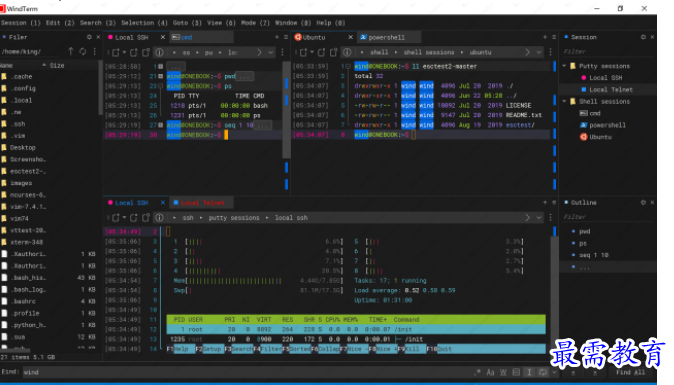Expand breadcrumb dropdown in top Local SSH toolbar
Screen dimensions: 674x385
click(x=271, y=52)
